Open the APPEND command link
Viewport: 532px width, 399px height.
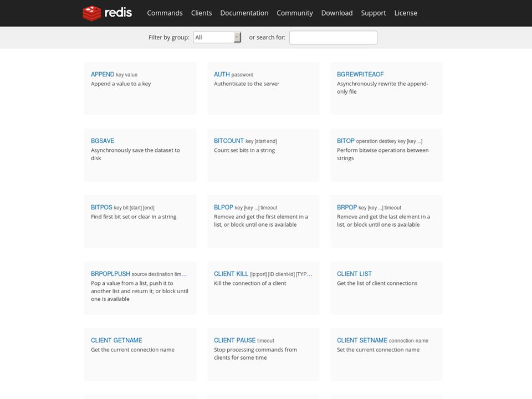pyautogui.click(x=103, y=74)
